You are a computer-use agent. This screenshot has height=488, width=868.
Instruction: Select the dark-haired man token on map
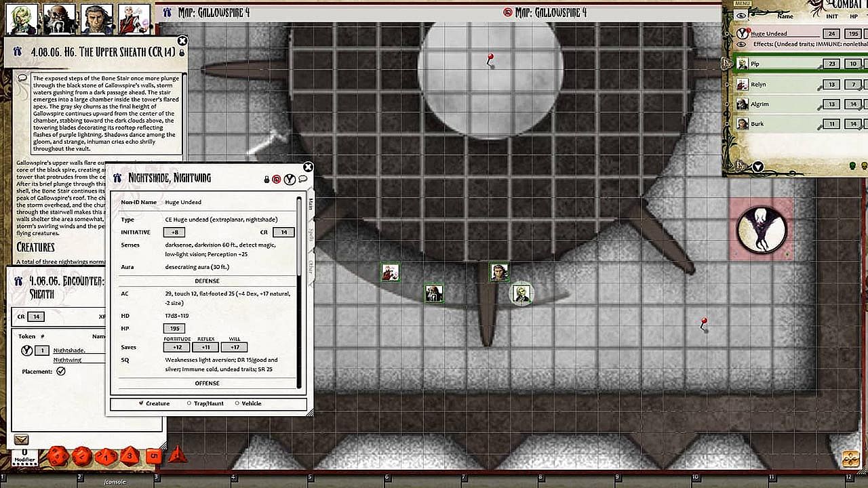tap(500, 272)
